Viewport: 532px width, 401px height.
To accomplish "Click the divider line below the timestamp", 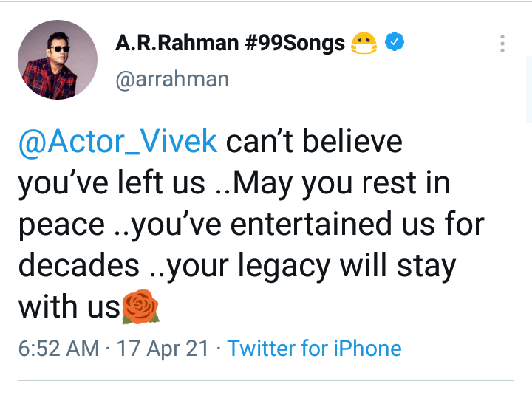I will (x=266, y=380).
